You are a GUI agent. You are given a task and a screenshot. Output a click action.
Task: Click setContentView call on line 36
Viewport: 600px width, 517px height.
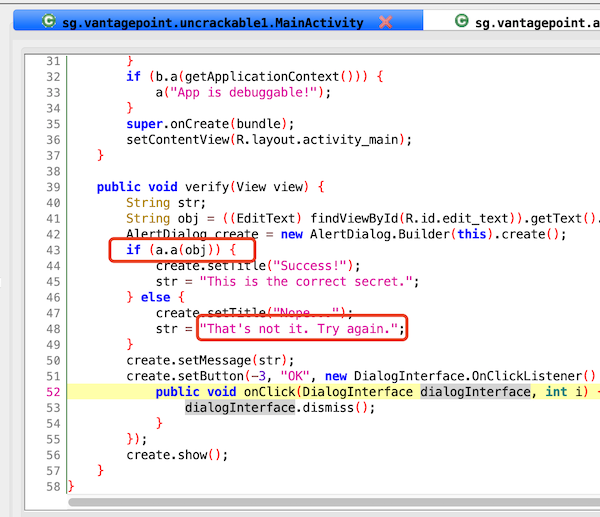(269, 140)
